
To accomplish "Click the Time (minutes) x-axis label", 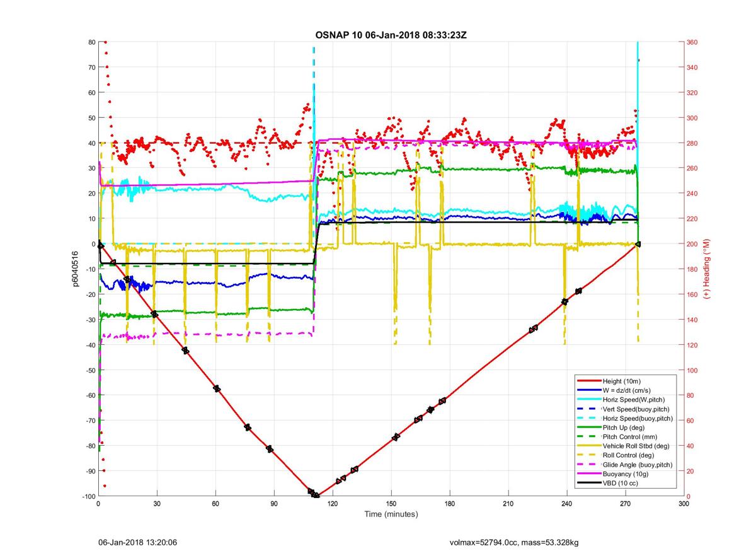I will 391,514.
